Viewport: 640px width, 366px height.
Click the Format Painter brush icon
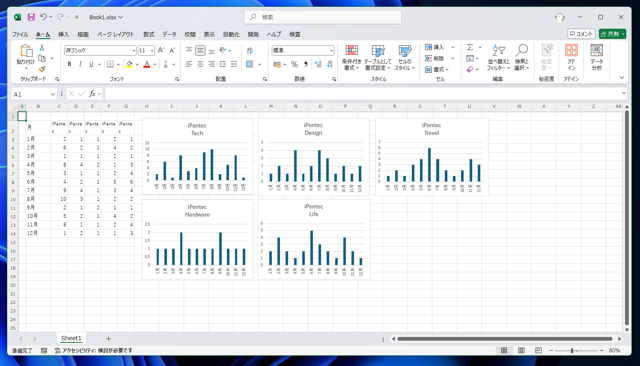(42, 69)
